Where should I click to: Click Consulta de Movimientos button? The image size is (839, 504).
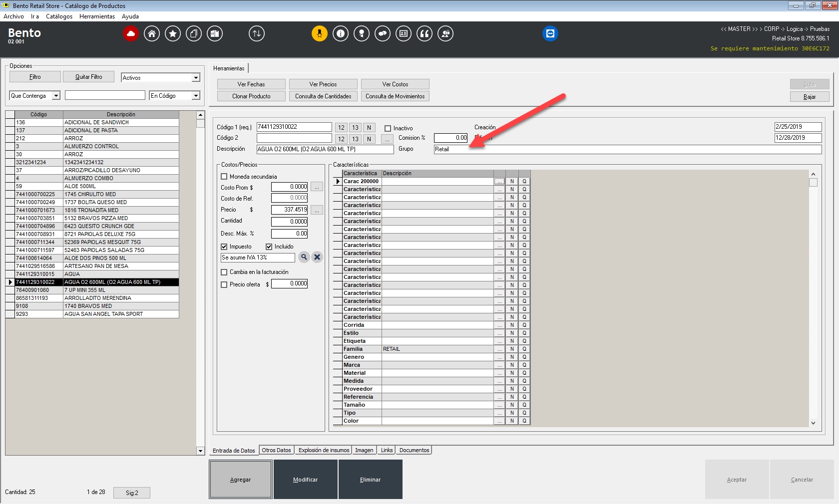(x=395, y=96)
